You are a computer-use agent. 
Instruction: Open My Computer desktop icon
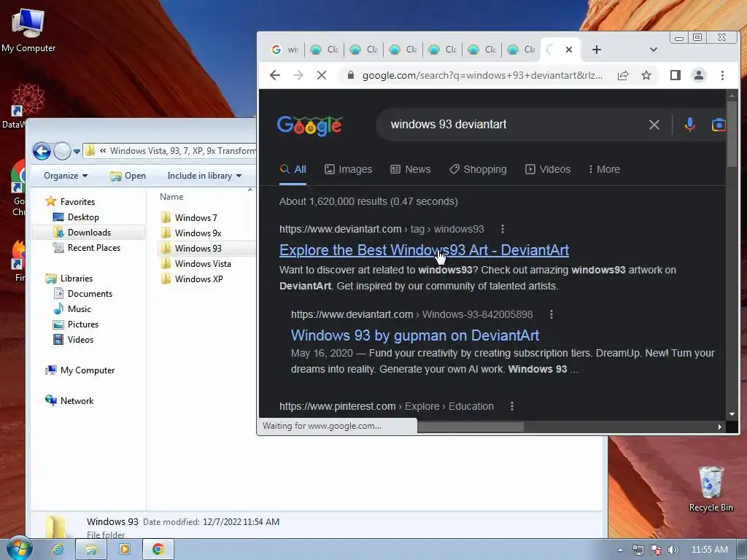[28, 31]
